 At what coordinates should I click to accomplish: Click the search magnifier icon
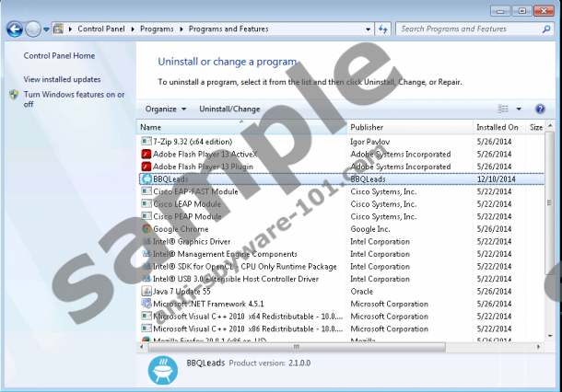point(545,29)
